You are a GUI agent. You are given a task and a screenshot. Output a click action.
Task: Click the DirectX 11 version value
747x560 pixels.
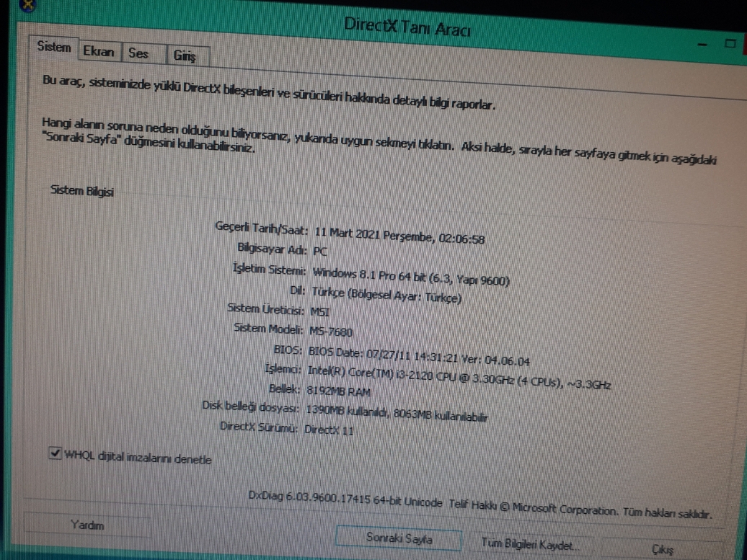click(x=329, y=430)
